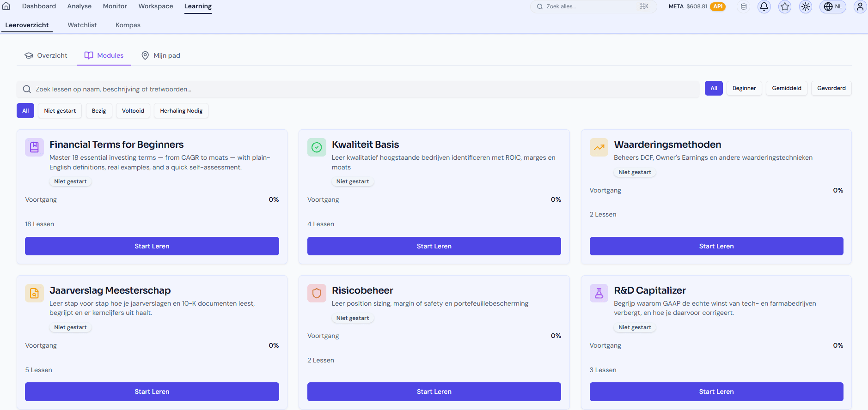This screenshot has height=410, width=868.
Task: Click Jaarverslag Meesterschap document icon
Action: point(34,293)
